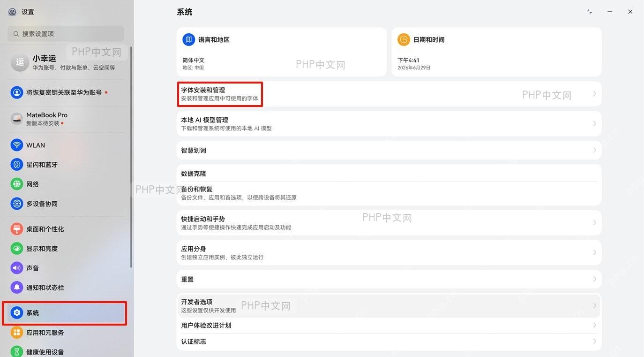This screenshot has width=644, height=357.
Task: Open 通知和状态栏 via its bell icon
Action: [17, 288]
